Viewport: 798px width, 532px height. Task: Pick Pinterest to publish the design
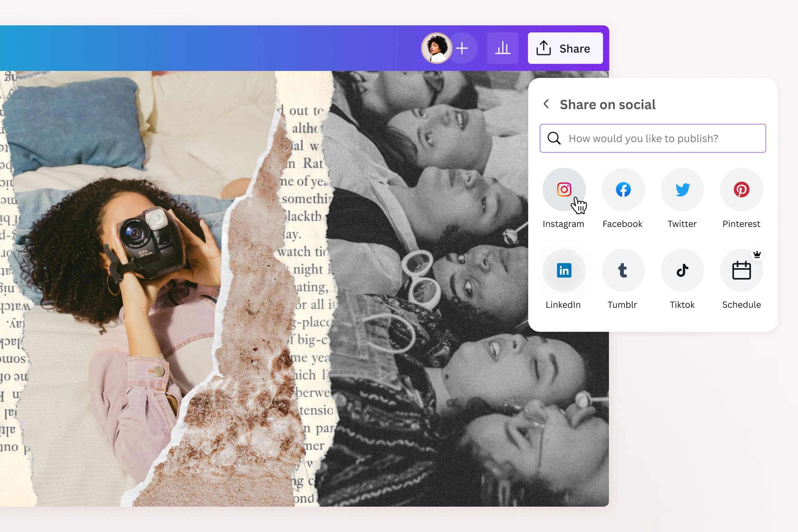741,189
